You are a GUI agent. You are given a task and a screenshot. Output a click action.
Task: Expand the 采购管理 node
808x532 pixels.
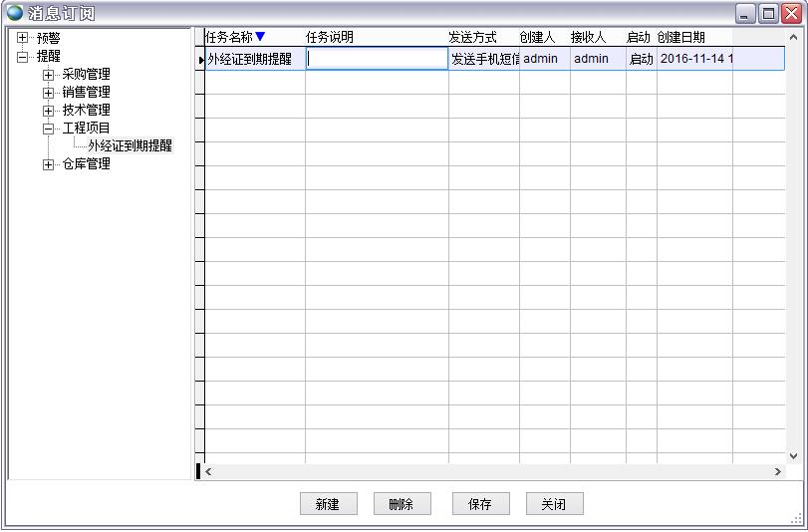click(48, 75)
